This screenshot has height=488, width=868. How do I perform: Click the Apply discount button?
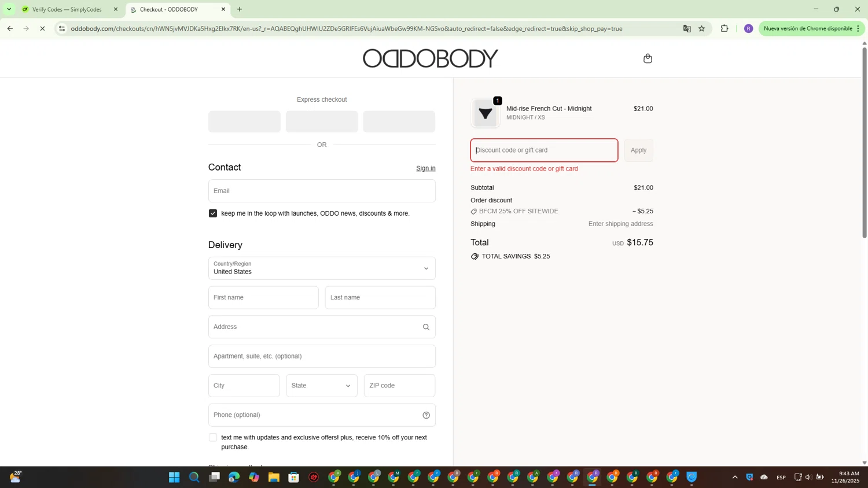(638, 150)
